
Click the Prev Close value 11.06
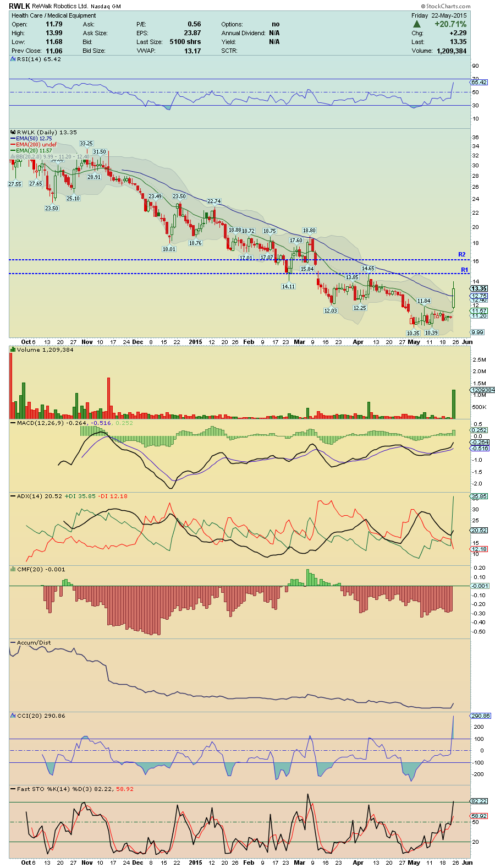coord(54,51)
